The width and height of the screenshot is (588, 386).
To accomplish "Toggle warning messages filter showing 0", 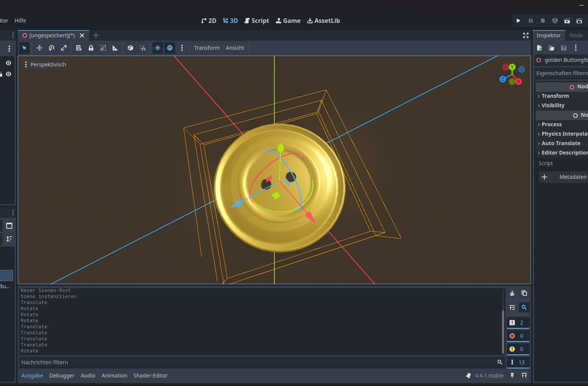I will 518,349.
